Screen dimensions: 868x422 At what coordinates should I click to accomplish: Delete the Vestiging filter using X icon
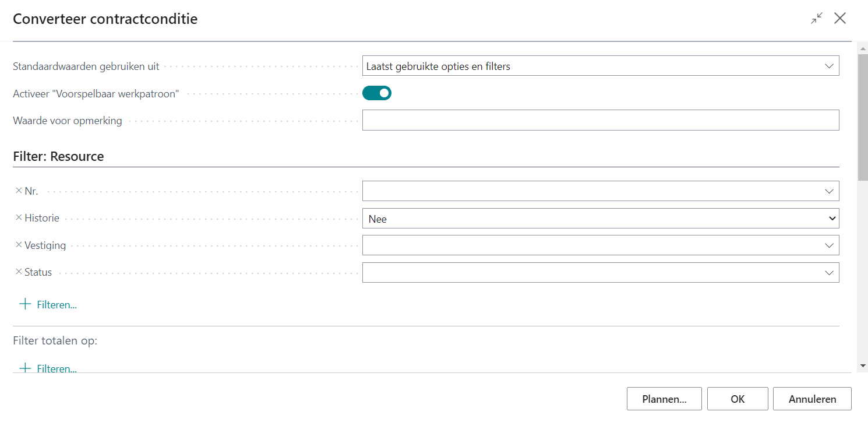click(19, 245)
